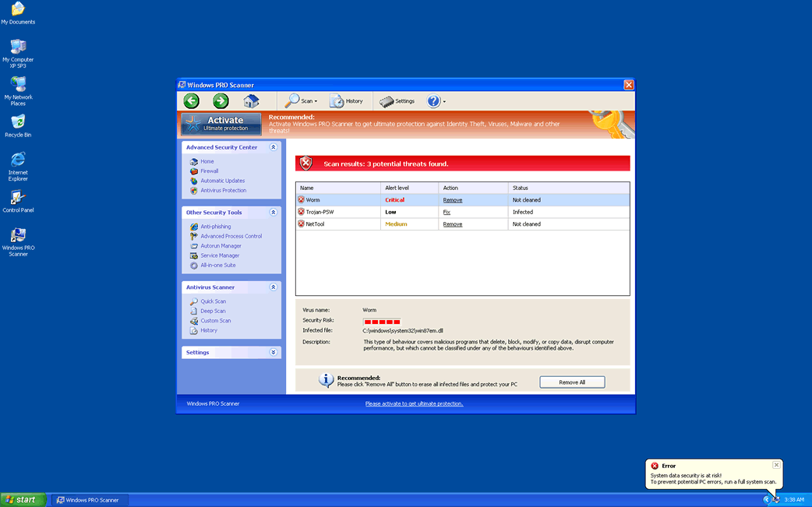Collapse the Other Security Tools section
Viewport: 812px width, 507px height.
click(273, 212)
